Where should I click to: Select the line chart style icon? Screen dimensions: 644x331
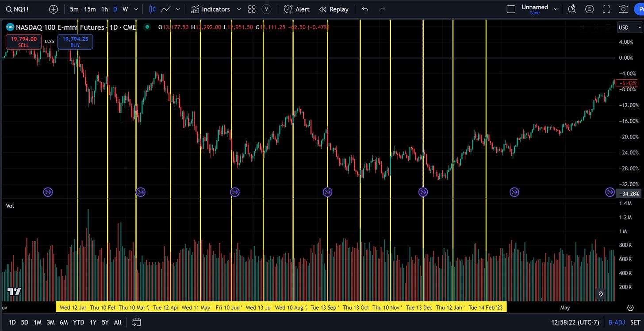tap(166, 9)
